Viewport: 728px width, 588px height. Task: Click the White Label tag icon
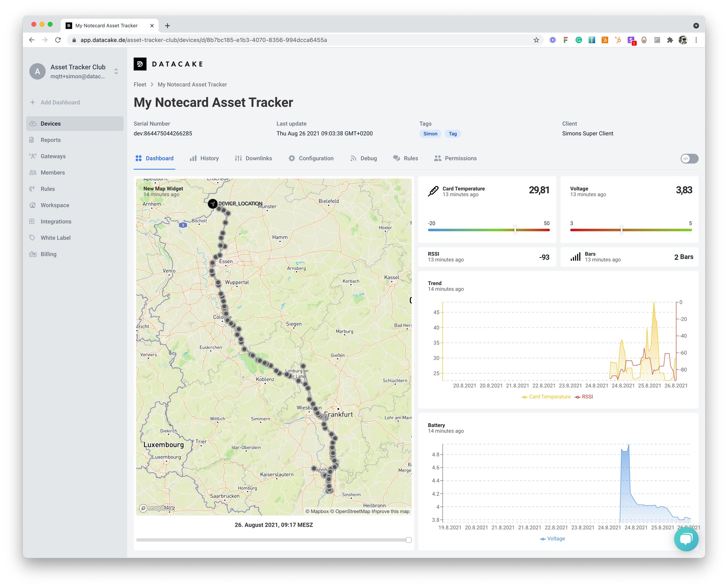[32, 238]
